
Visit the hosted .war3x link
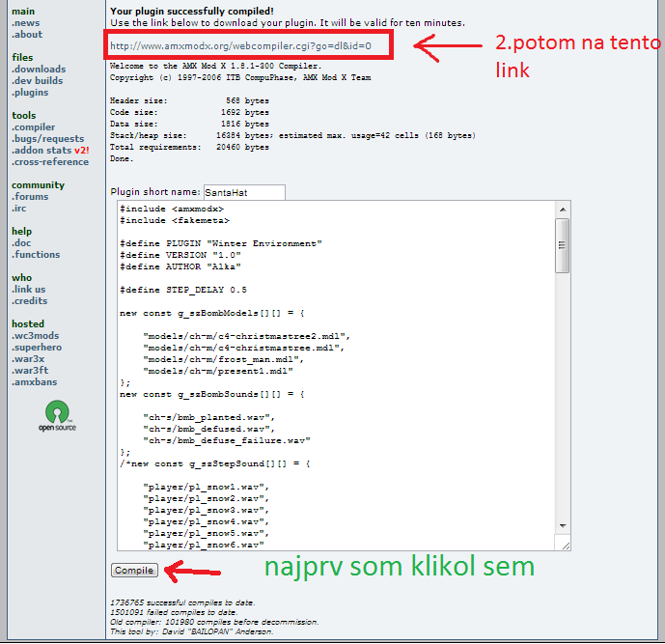28,359
